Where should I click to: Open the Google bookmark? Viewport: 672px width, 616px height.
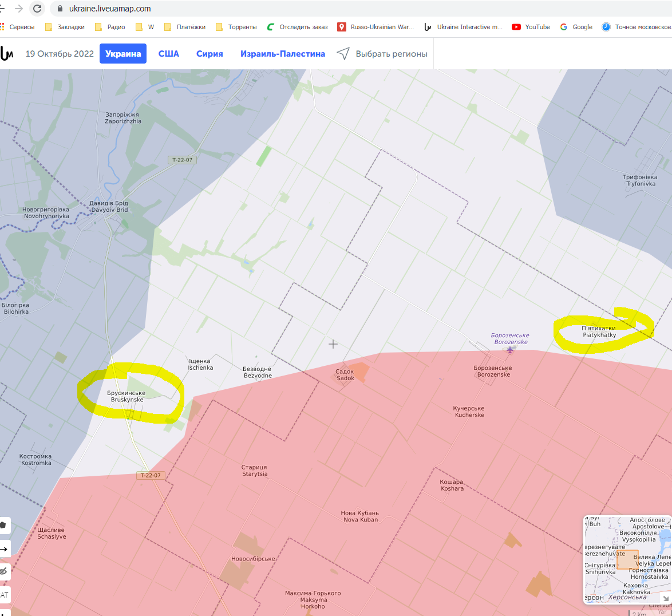click(576, 26)
